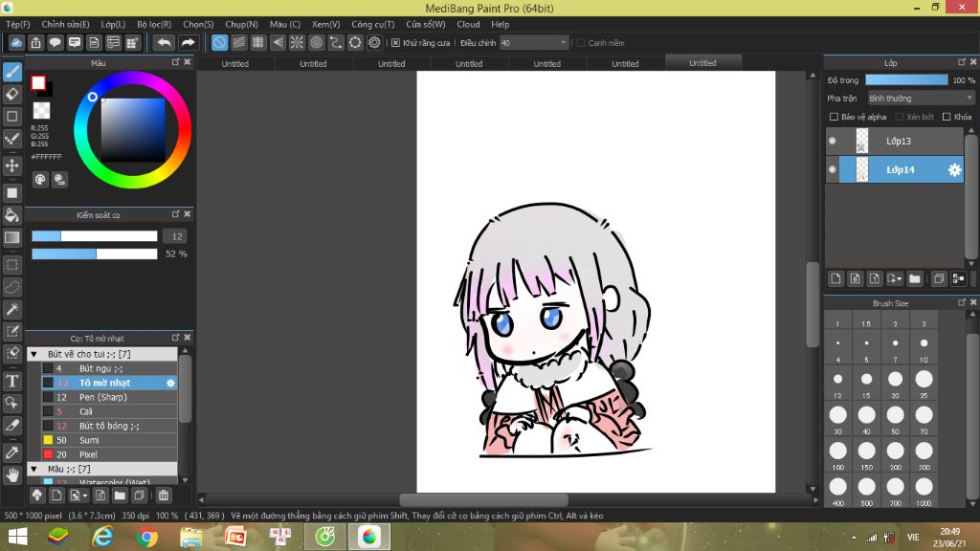Viewport: 980px width, 551px height.
Task: Select the Move tool
Action: (x=12, y=165)
